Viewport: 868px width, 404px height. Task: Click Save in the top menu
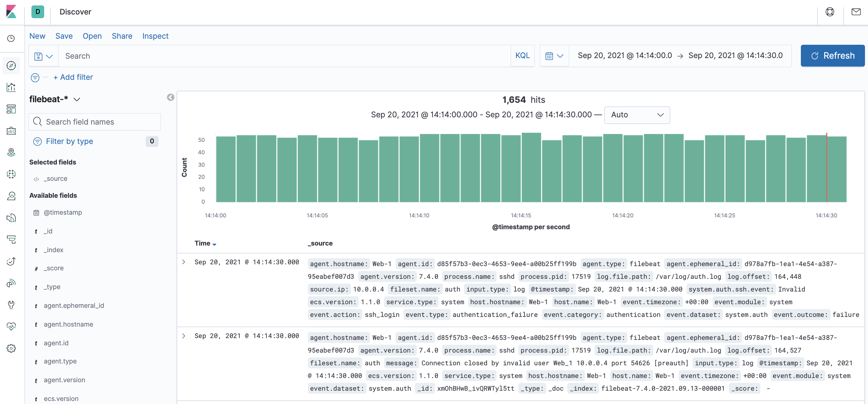click(x=64, y=36)
